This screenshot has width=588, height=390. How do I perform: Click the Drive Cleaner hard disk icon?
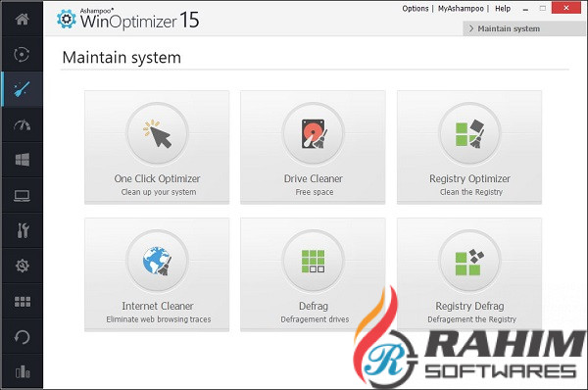pos(314,133)
